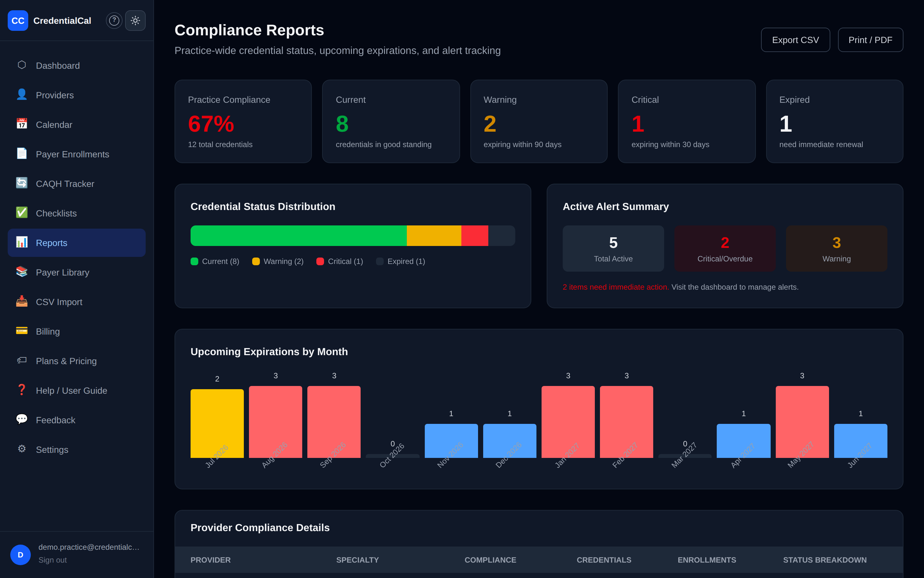The image size is (924, 578).
Task: Open Help / User Guide
Action: click(x=76, y=391)
